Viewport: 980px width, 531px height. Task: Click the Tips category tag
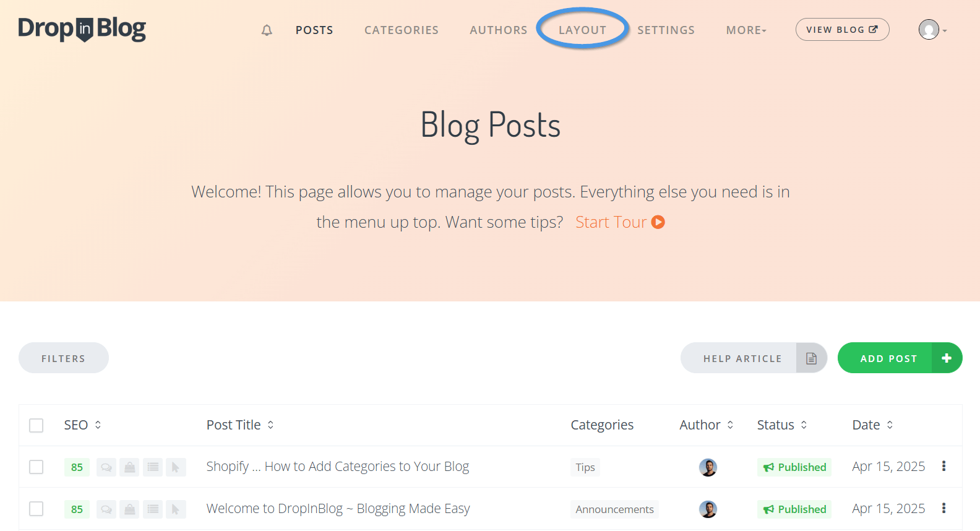[585, 467]
